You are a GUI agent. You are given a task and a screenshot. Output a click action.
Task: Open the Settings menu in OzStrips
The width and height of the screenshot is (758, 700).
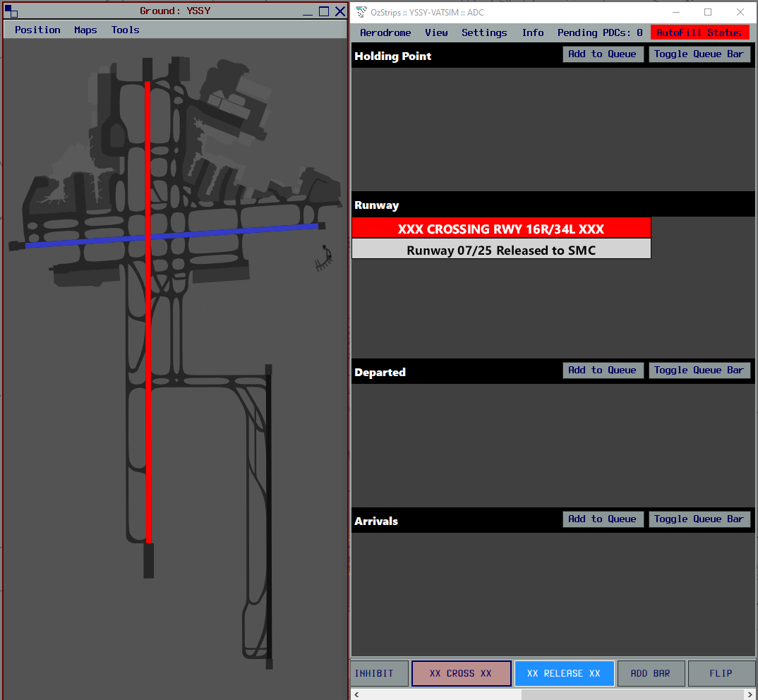click(x=484, y=32)
